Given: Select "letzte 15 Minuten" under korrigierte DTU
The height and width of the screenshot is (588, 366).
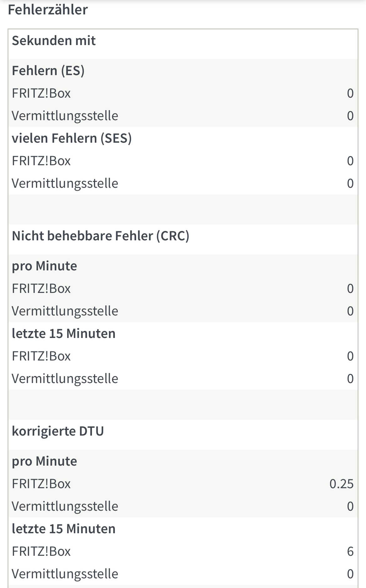Looking at the screenshot, I should tap(64, 529).
